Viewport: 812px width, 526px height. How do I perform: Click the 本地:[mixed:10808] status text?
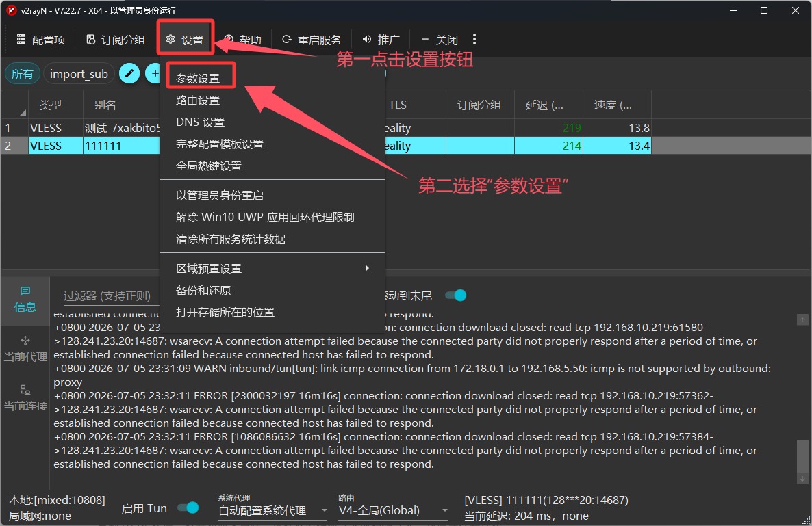click(57, 501)
